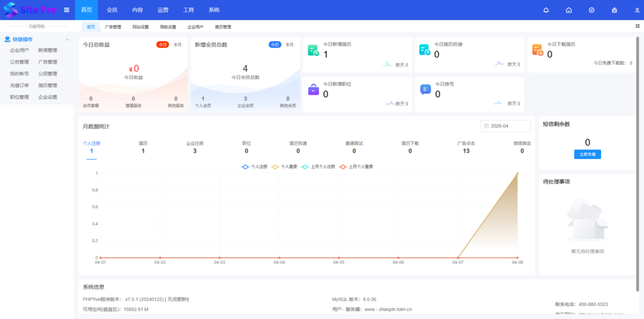644x319 pixels.
Task: Click sparkline icon in 今日新增职位 card
Action: [x=391, y=104]
